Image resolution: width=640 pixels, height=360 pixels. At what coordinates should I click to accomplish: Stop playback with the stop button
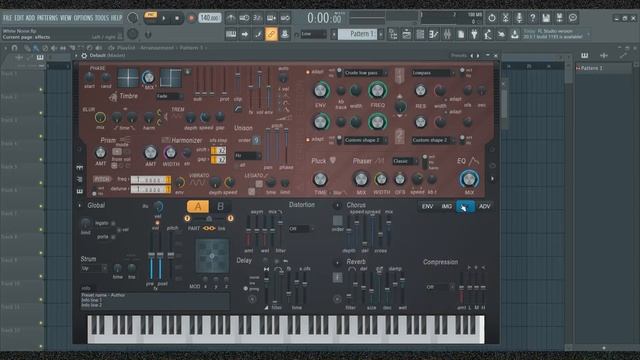[177, 18]
